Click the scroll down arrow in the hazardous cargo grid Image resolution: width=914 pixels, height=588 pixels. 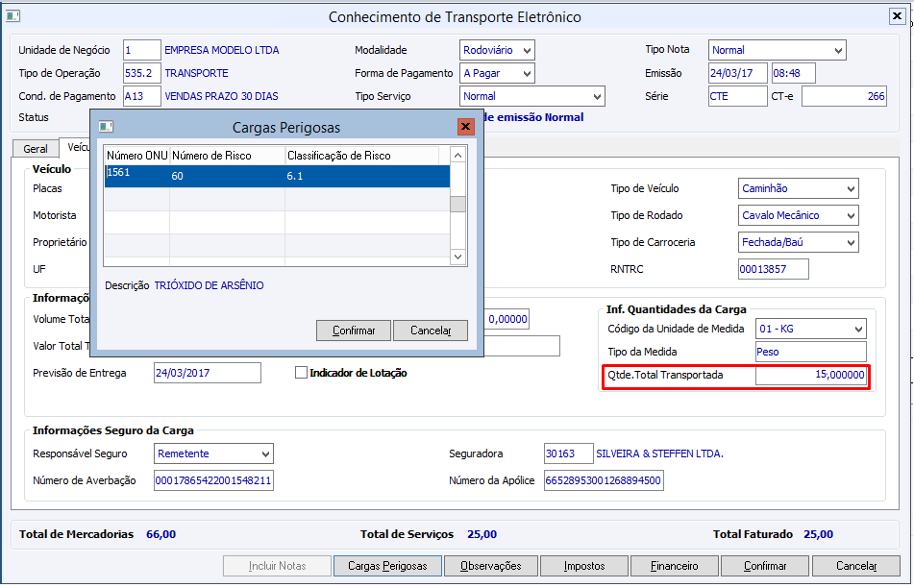[x=458, y=257]
